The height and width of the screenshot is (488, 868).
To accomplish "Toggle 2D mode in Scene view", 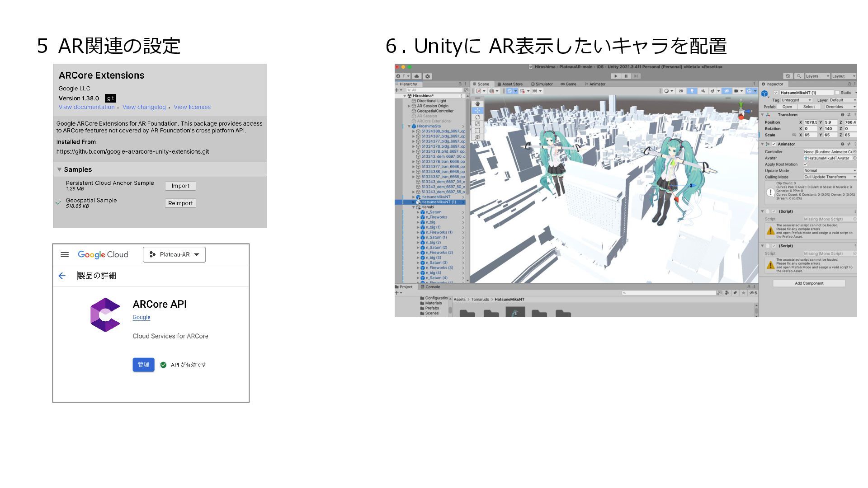I will (681, 91).
